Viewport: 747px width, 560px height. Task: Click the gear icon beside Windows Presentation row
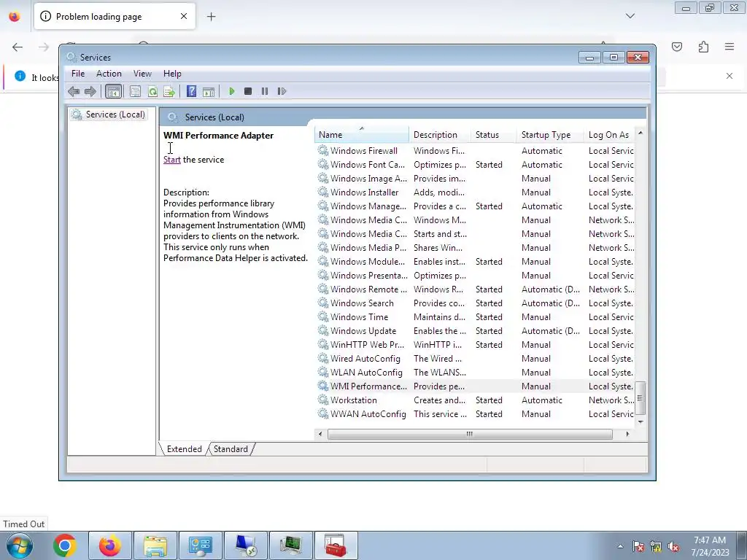323,275
